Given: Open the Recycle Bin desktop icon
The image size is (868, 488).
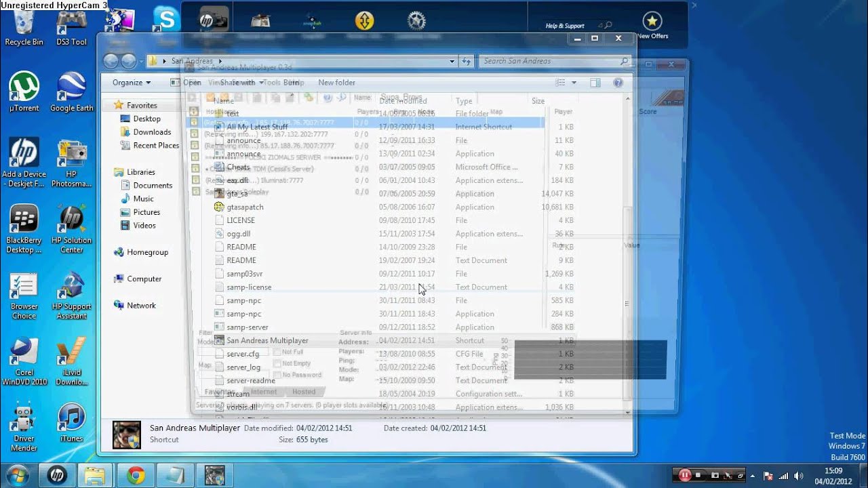Looking at the screenshot, I should [24, 28].
